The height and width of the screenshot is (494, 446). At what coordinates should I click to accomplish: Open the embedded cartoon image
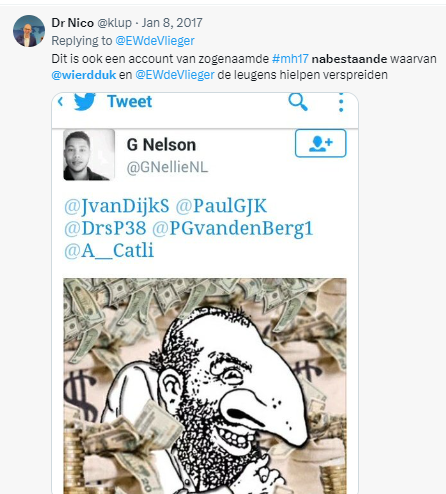pyautogui.click(x=205, y=386)
